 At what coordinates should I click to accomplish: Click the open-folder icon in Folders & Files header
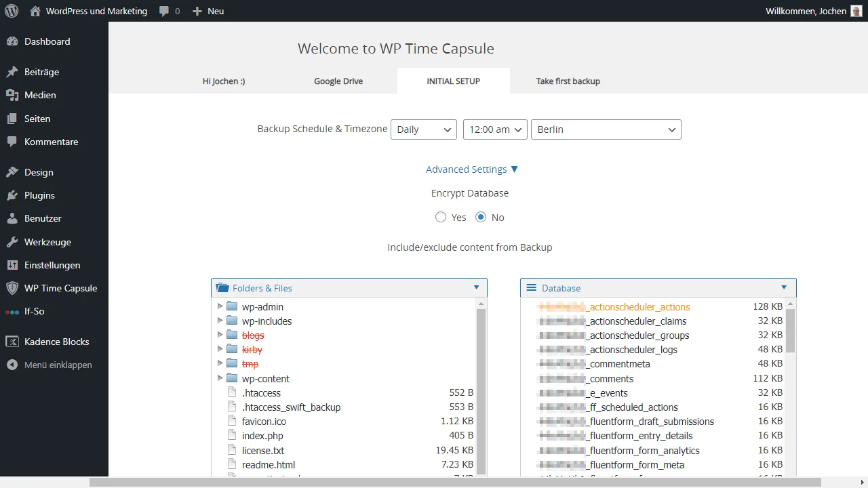[222, 287]
